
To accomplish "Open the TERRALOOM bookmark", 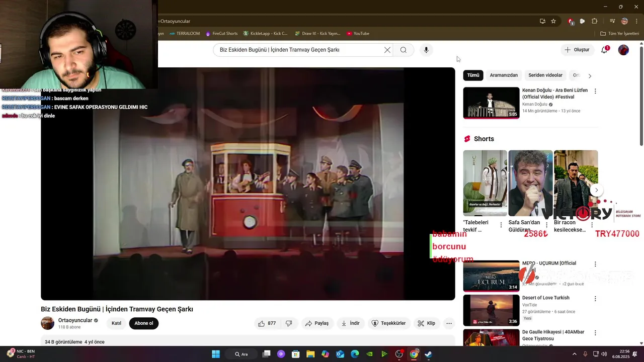I will tap(184, 34).
